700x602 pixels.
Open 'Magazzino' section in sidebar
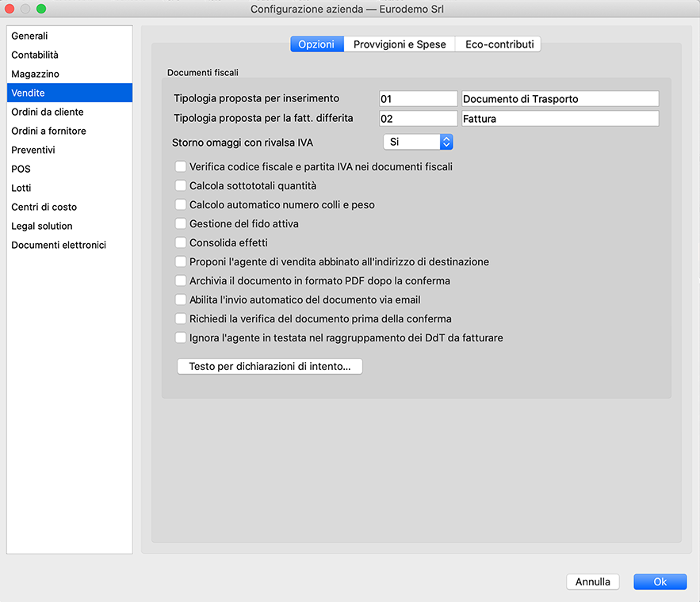tap(35, 74)
